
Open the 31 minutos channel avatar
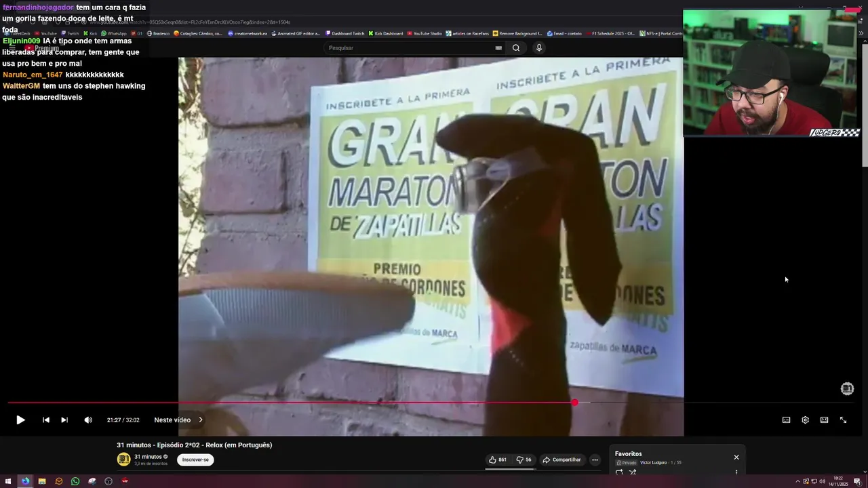point(123,460)
